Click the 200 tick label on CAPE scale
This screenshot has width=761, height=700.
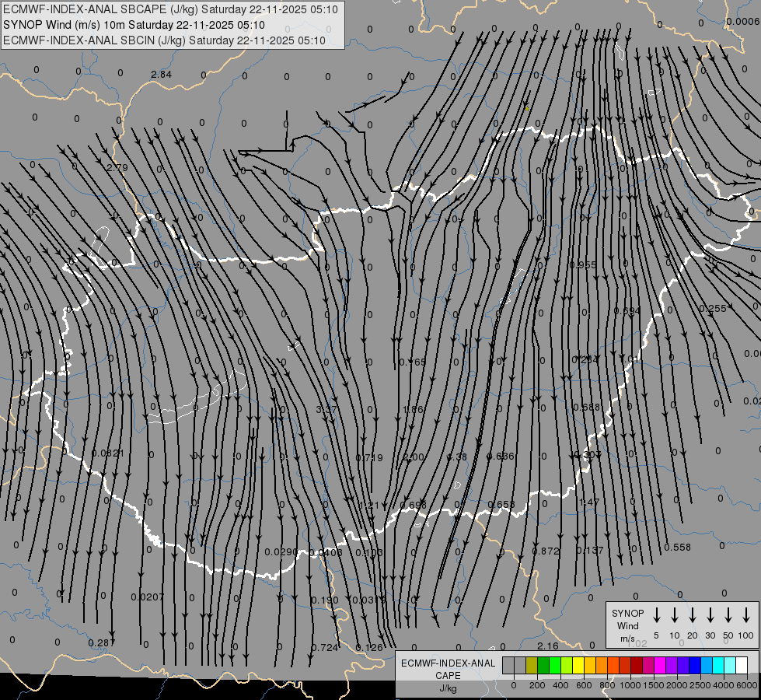tap(537, 685)
